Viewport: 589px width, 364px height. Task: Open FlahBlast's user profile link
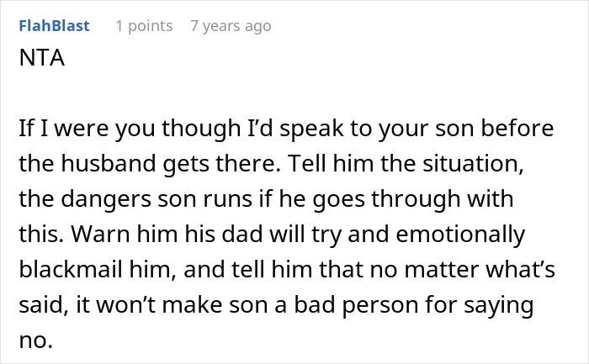coord(55,26)
